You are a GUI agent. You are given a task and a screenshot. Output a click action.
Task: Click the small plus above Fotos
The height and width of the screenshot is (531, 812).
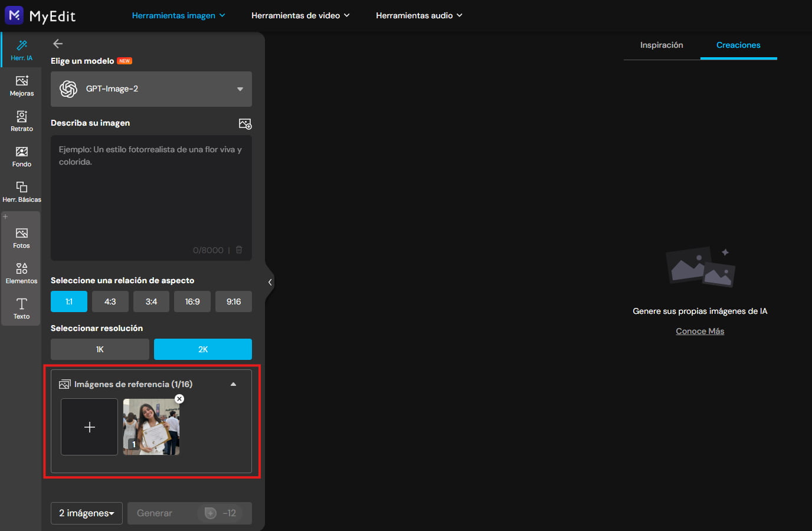pyautogui.click(x=5, y=217)
